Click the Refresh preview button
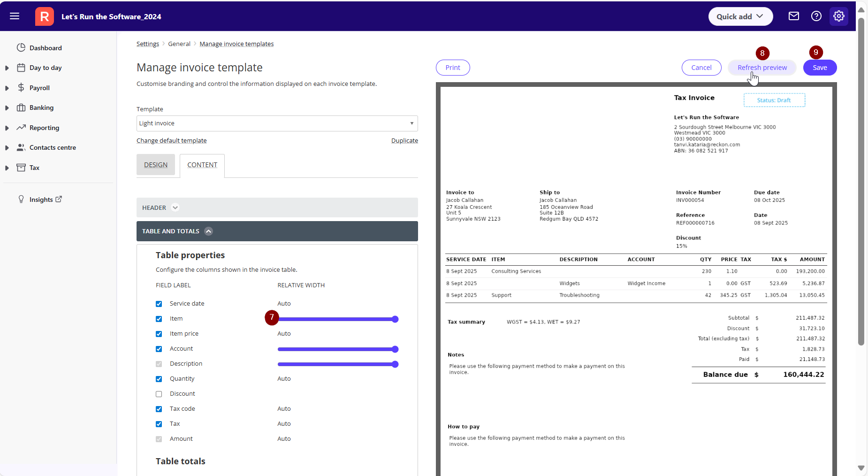Screen dimensions: 868x476 (762, 68)
